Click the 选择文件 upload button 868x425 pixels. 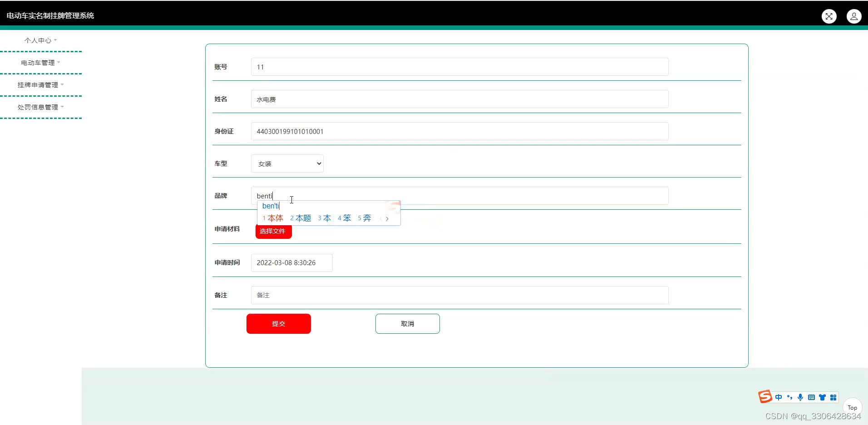[x=273, y=231]
